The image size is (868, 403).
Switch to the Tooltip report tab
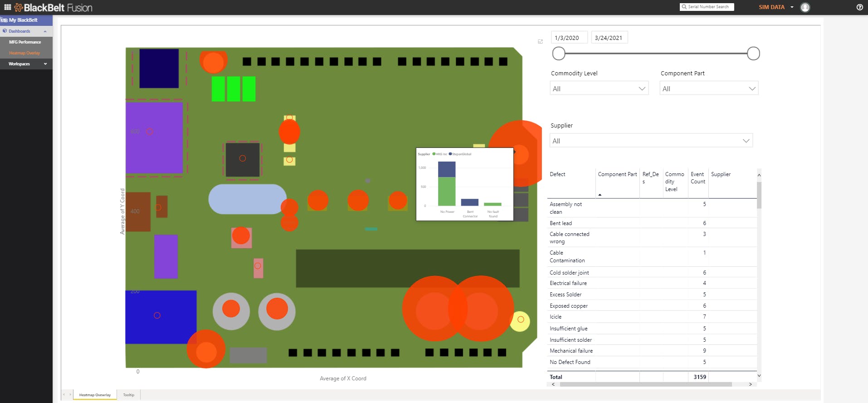129,395
